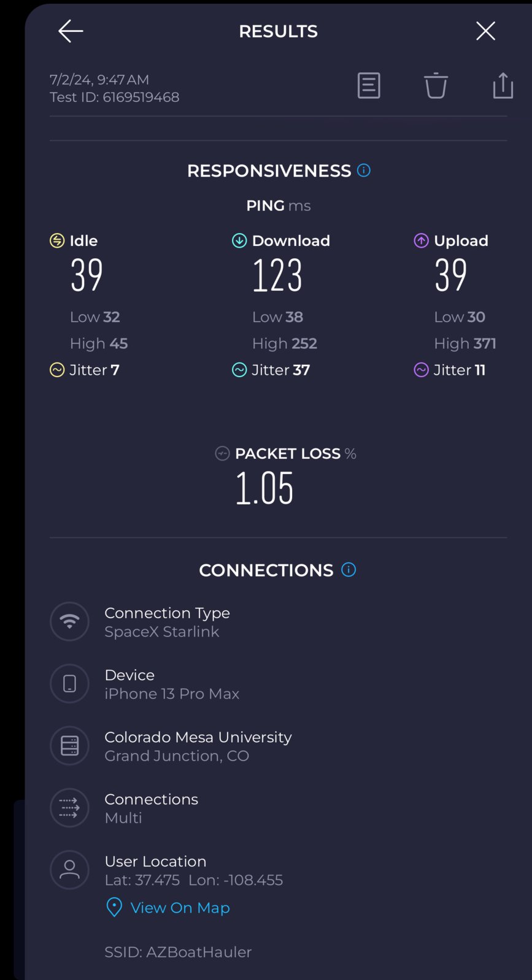
Task: Tap the Idle ping value 39
Action: pyautogui.click(x=87, y=275)
